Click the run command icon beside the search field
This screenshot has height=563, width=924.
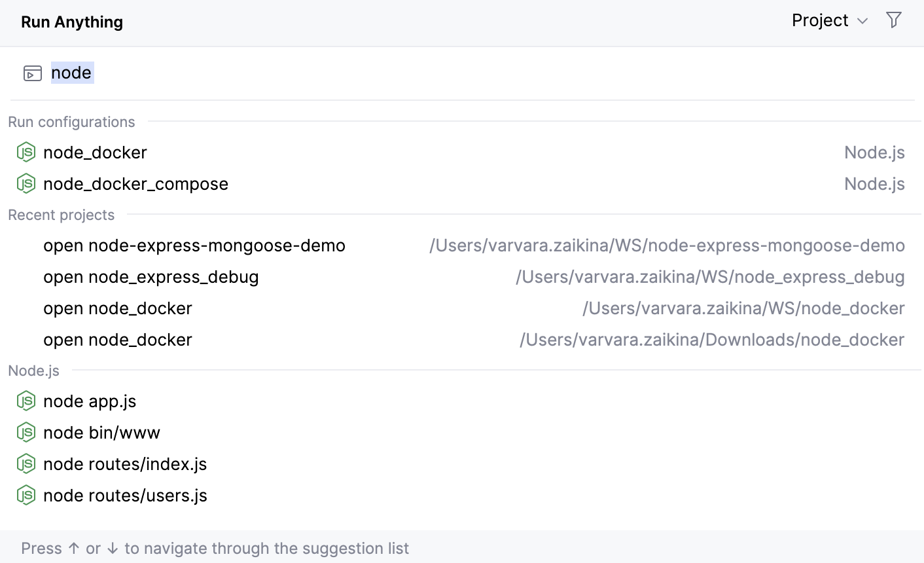coord(31,73)
